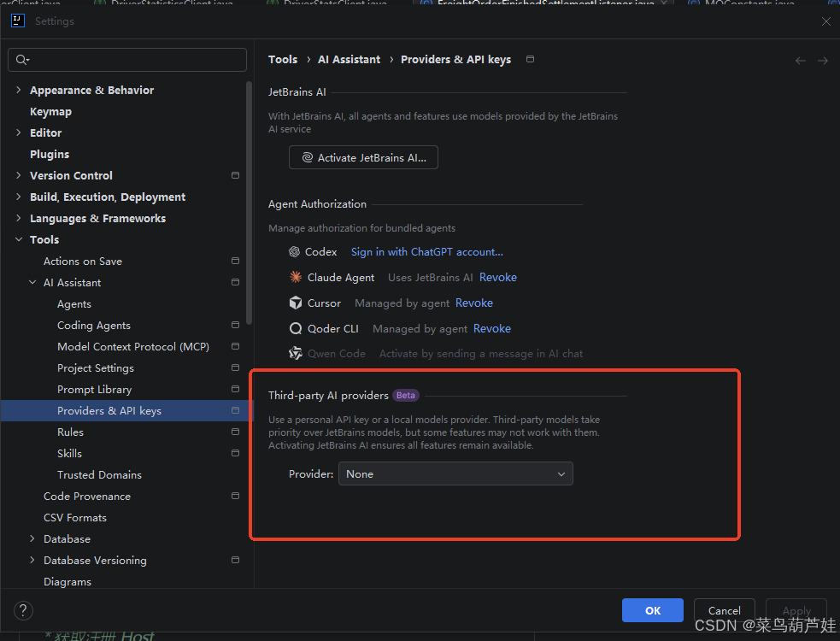The image size is (840, 641).
Task: Go forward with the right arrow icon
Action: click(823, 61)
